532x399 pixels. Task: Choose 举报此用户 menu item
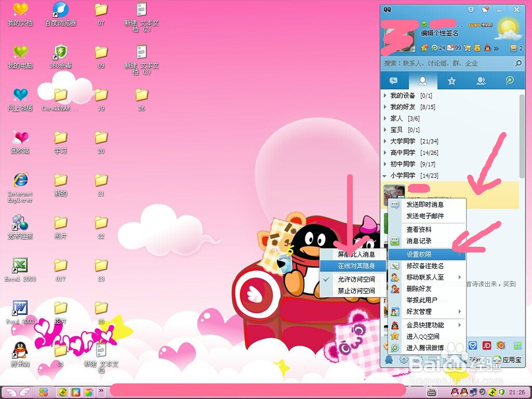[427, 300]
